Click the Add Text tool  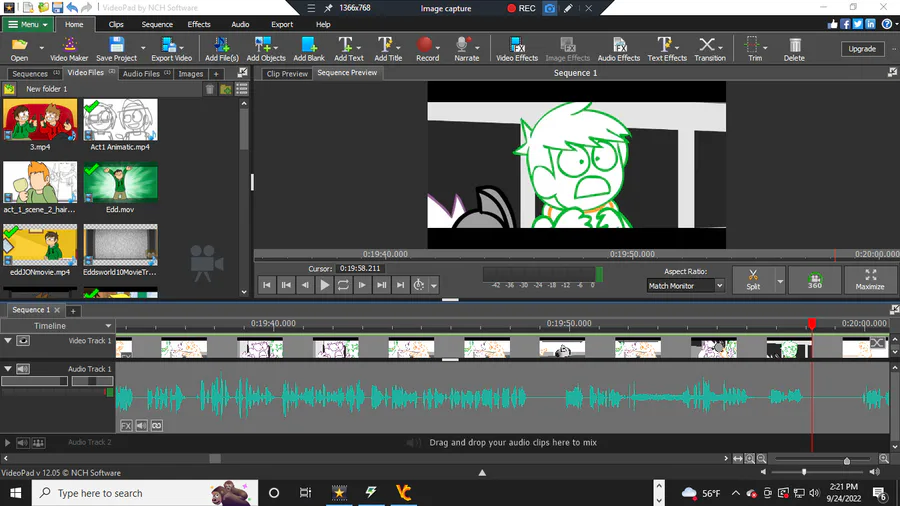(x=348, y=49)
